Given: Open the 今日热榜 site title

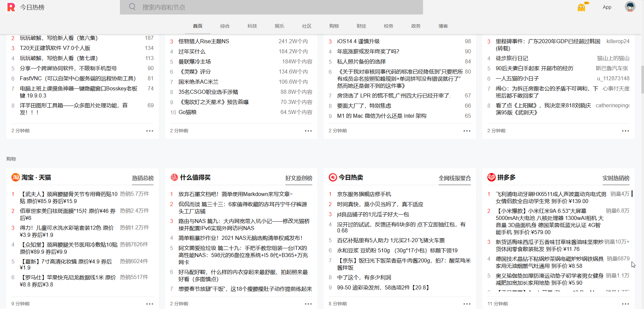Looking at the screenshot, I should click(x=32, y=7).
